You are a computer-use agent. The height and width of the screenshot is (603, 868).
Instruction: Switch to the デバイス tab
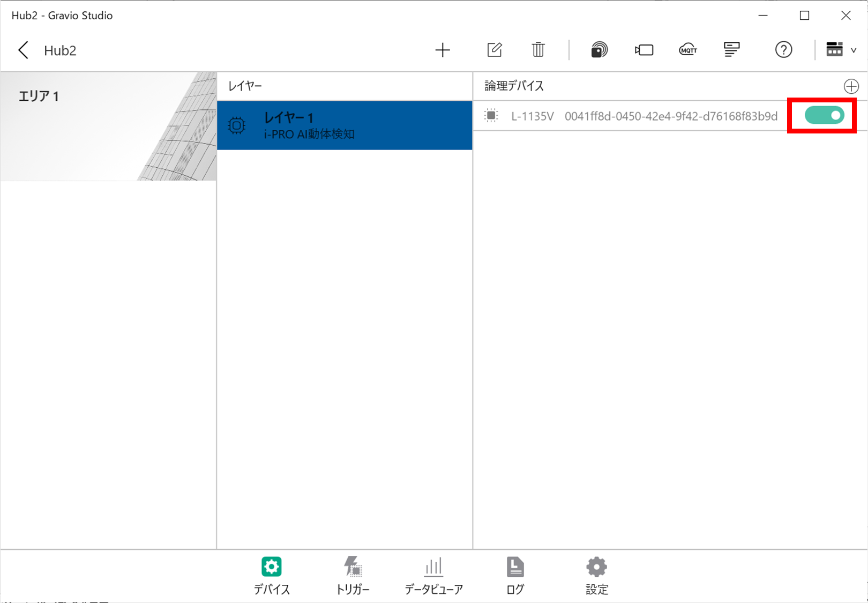pos(272,576)
